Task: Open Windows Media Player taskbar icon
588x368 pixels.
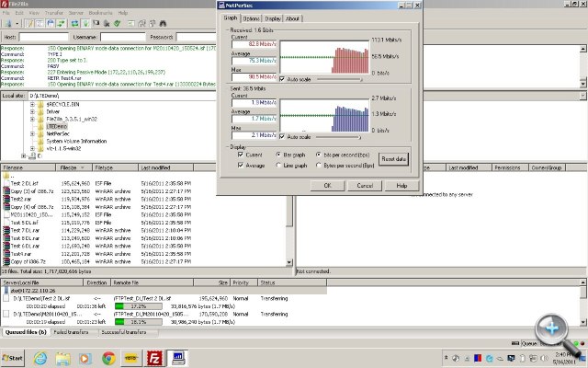Action: [x=85, y=358]
